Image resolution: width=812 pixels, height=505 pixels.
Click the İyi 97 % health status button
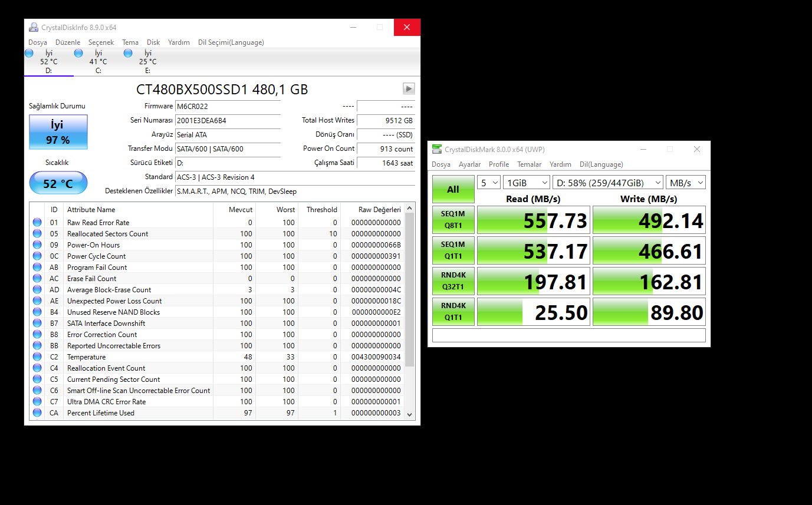point(58,132)
